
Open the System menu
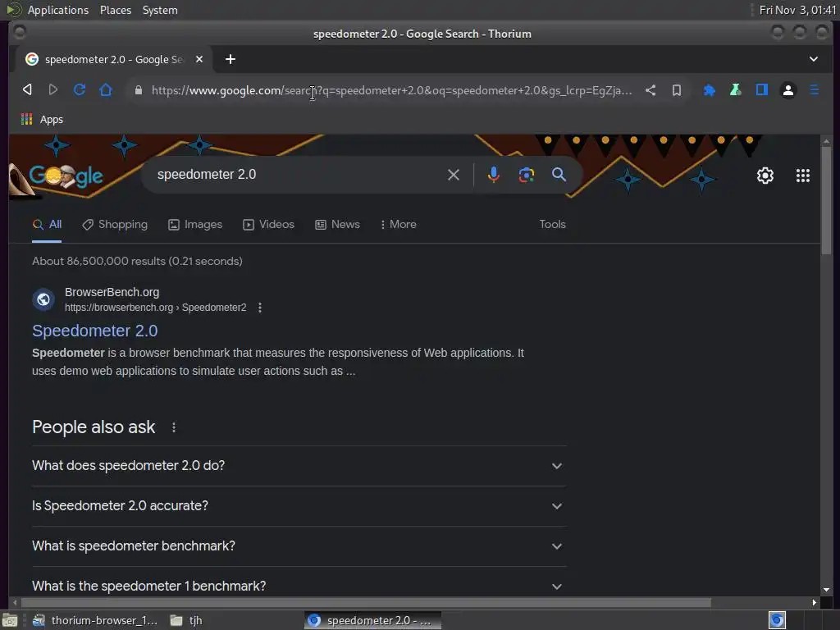(160, 10)
